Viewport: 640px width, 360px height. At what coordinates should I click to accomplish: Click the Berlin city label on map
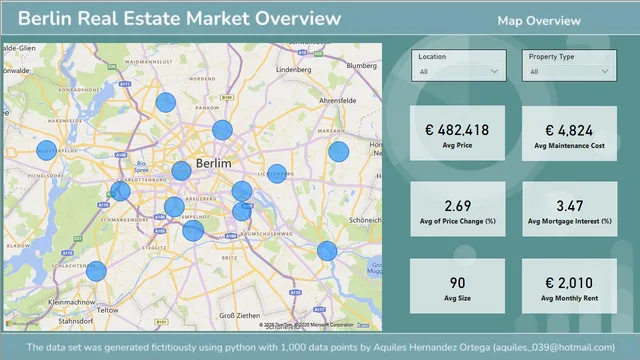click(x=213, y=163)
